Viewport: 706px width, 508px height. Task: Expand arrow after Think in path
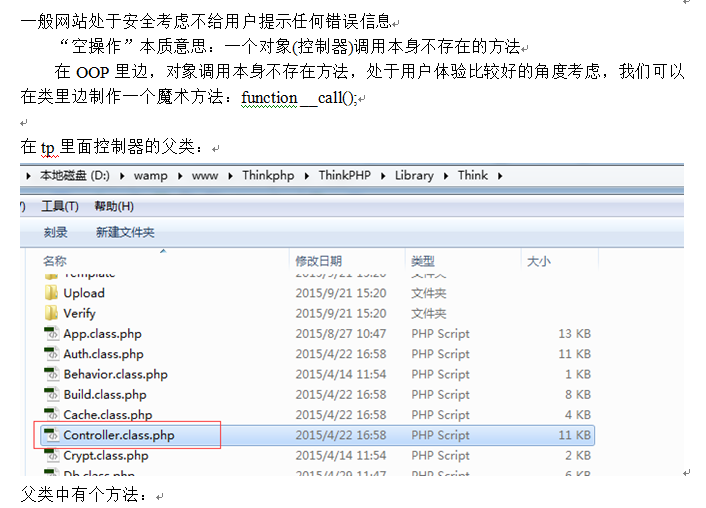[500, 176]
